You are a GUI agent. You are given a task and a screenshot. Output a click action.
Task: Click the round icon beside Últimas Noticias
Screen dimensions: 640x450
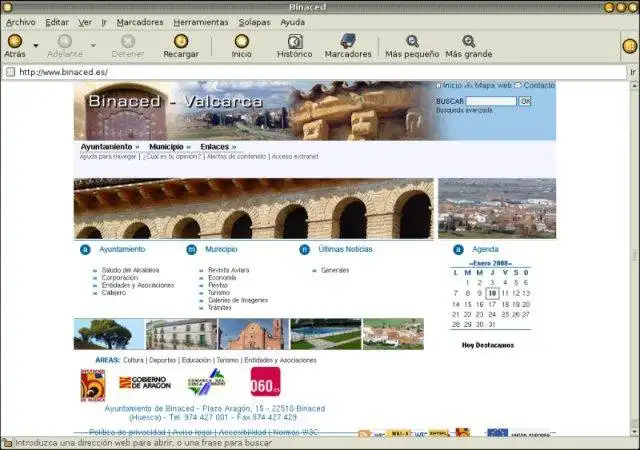click(304, 250)
